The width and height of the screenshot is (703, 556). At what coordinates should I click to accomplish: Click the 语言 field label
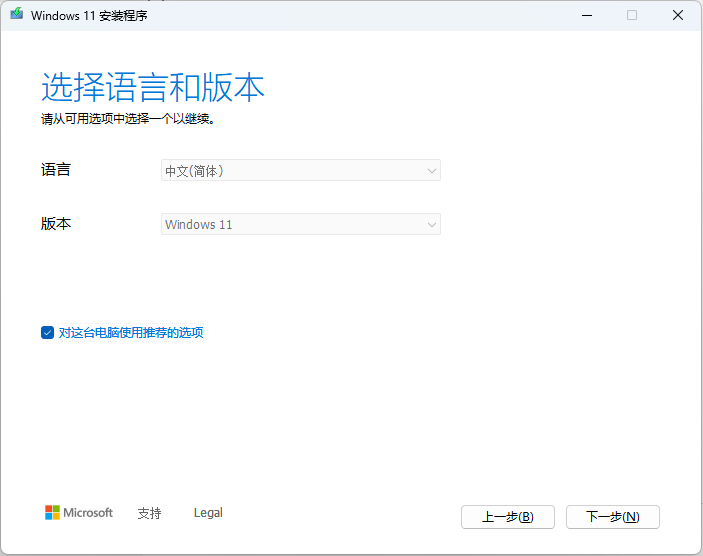56,170
